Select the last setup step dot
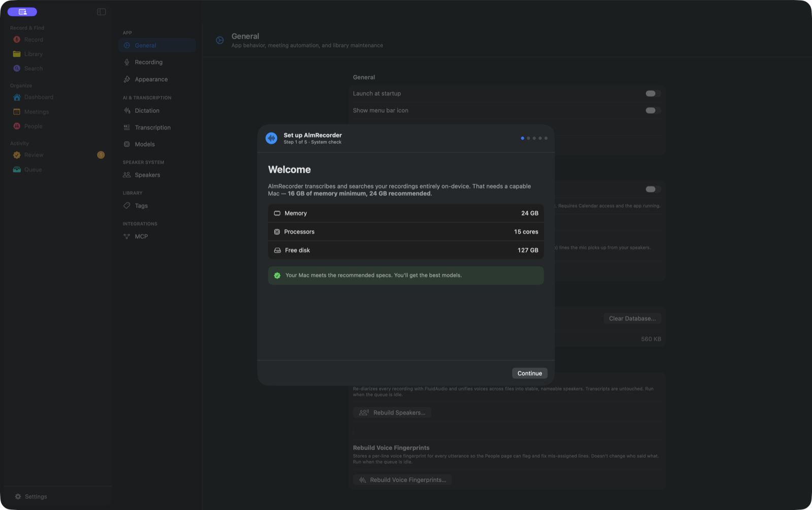This screenshot has height=510, width=812. [546, 138]
